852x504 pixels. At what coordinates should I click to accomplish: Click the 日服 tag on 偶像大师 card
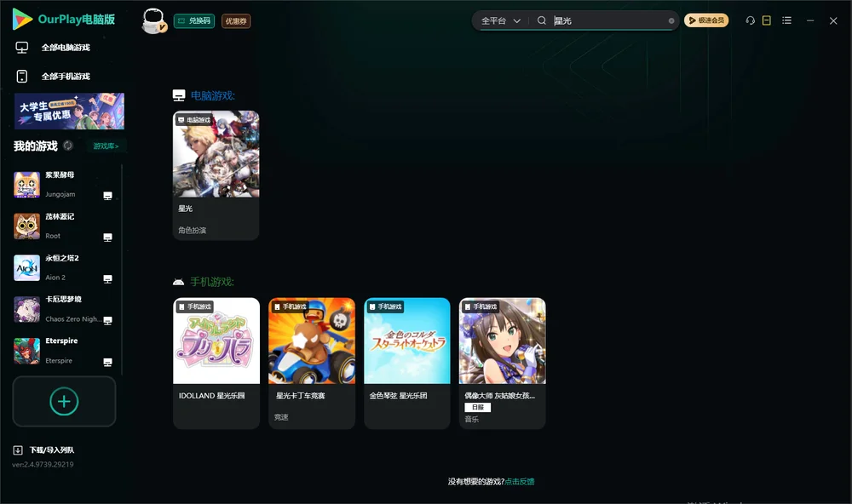click(478, 407)
